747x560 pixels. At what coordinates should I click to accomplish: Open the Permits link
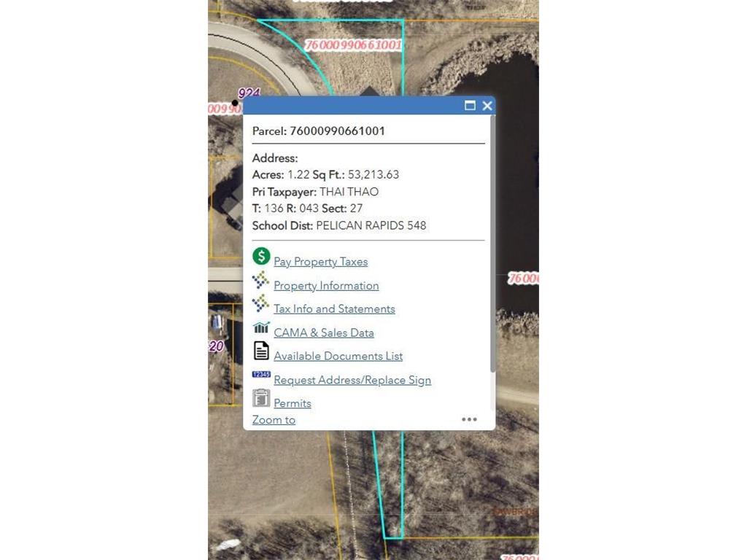click(292, 403)
